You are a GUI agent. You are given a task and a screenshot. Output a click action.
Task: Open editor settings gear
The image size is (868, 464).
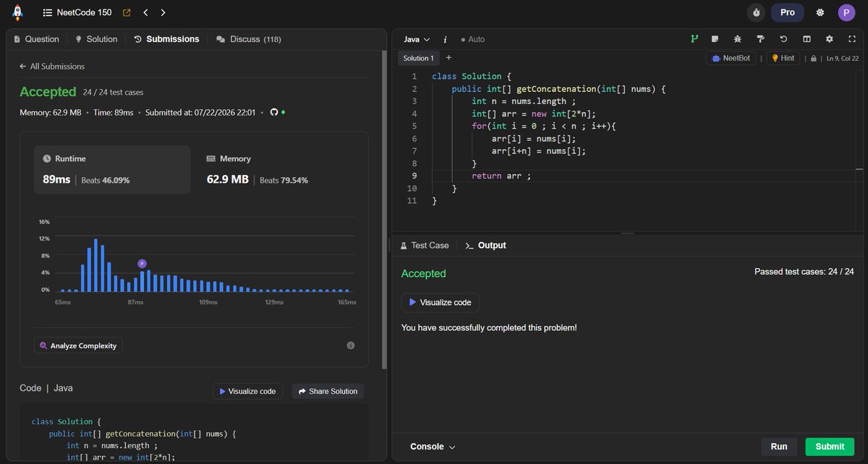point(830,39)
